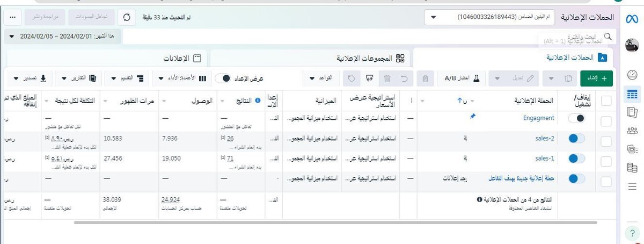Open the Audiences people icon in sidebar

click(632, 131)
